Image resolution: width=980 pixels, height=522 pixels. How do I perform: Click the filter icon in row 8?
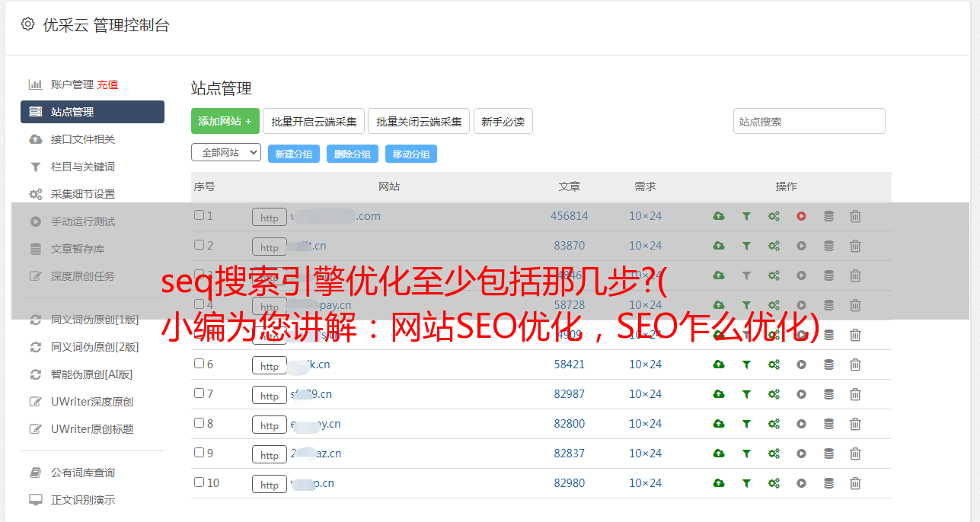[x=746, y=424]
